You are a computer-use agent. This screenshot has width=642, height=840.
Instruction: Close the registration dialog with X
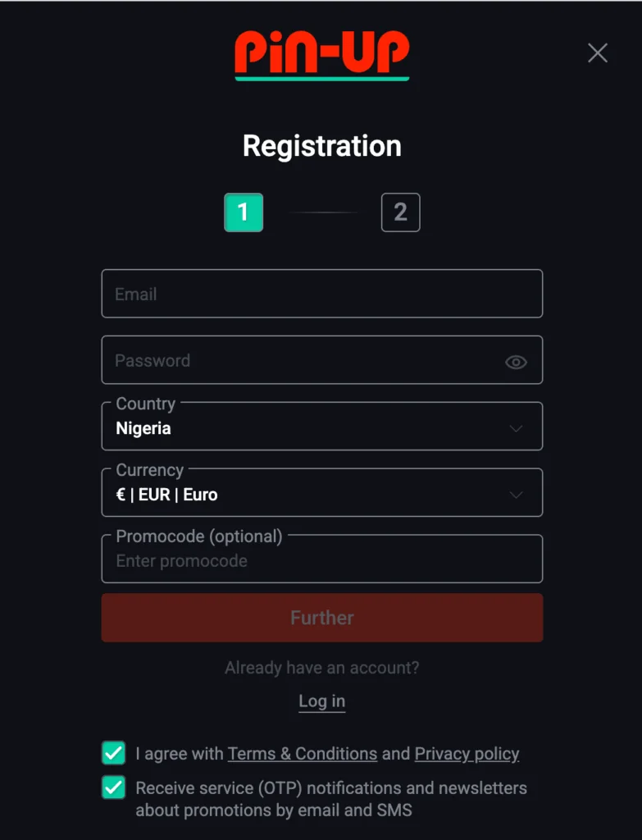[598, 53]
